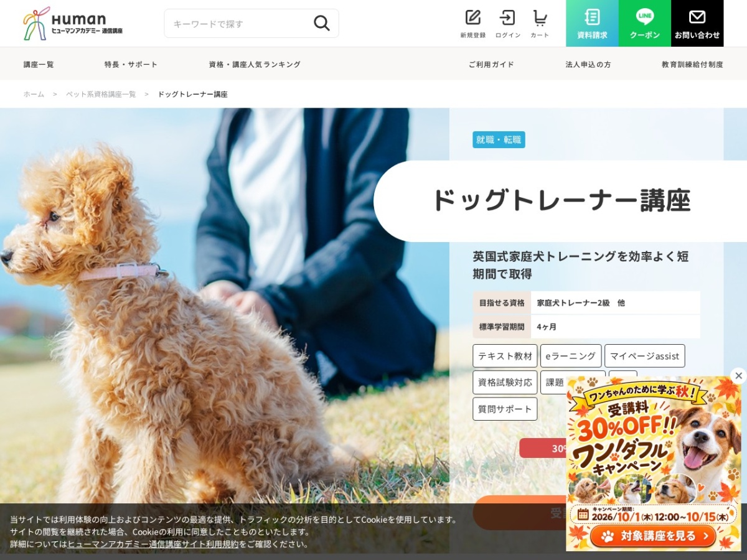Click the ドッグトレーナー講座 title heading

[561, 200]
